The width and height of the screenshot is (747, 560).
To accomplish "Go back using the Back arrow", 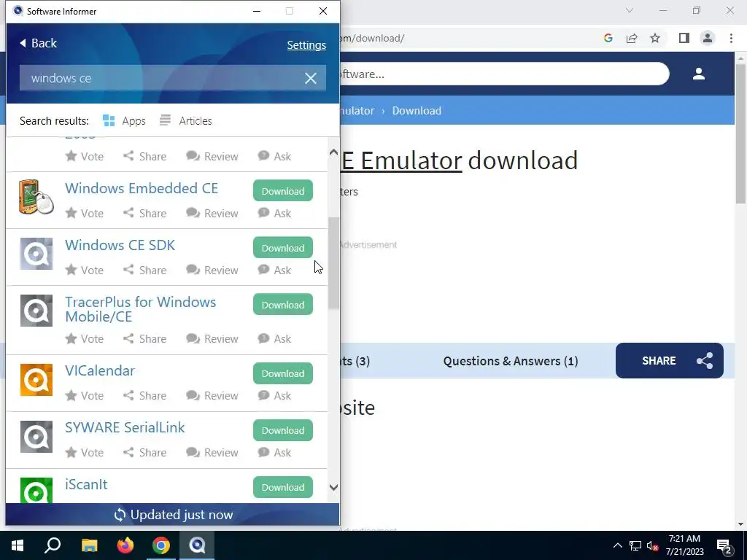I will [x=38, y=43].
